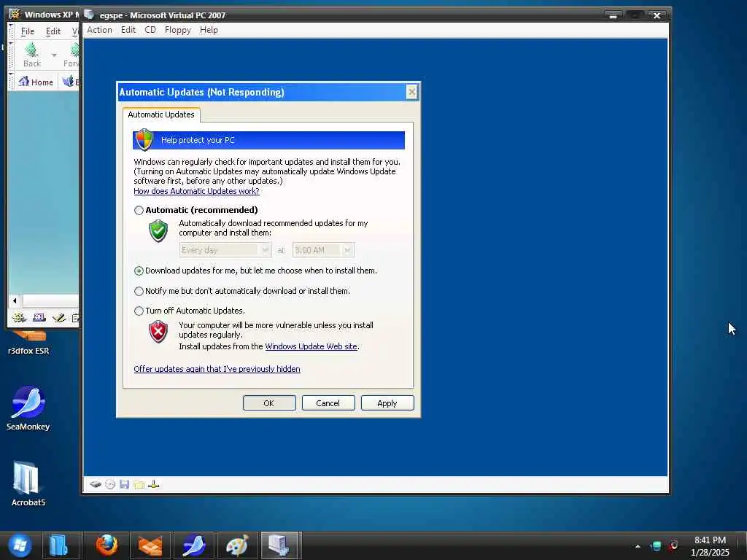Select Turn off Automatic Updates option

(x=139, y=311)
